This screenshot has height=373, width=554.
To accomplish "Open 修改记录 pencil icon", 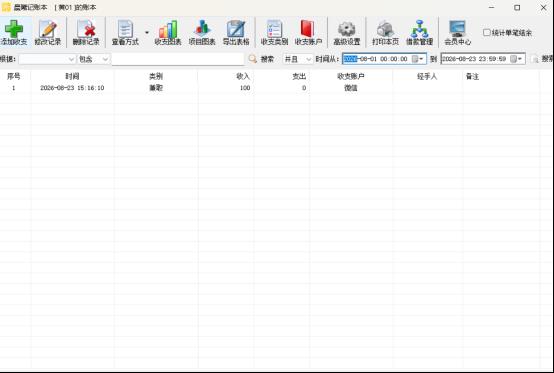I will [48, 29].
